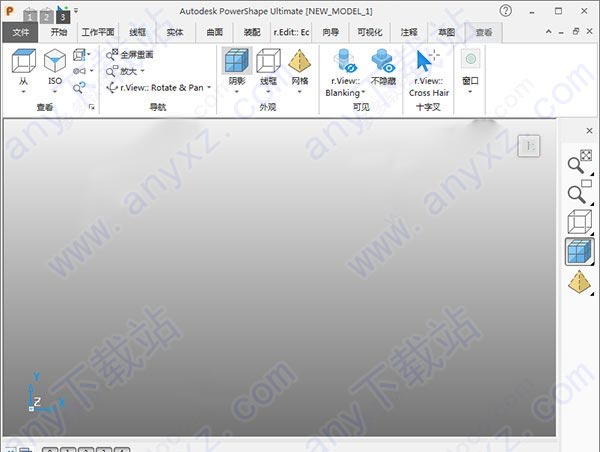Expand the Rotate & Pan dropdown arrow
The height and width of the screenshot is (452, 600).
209,87
